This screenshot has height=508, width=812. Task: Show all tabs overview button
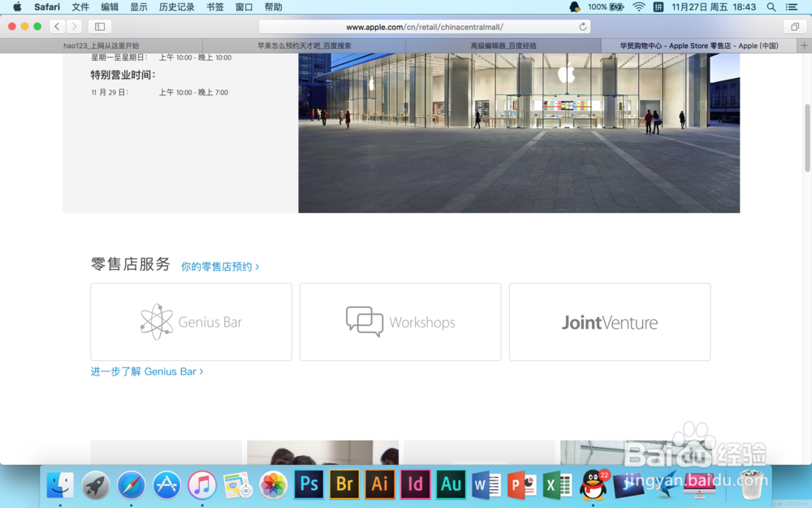point(795,27)
